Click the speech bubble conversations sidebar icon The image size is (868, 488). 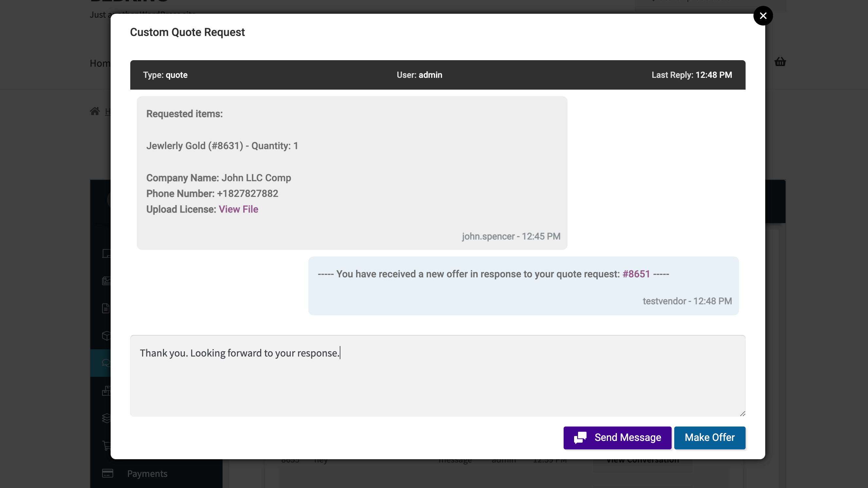[x=106, y=363]
